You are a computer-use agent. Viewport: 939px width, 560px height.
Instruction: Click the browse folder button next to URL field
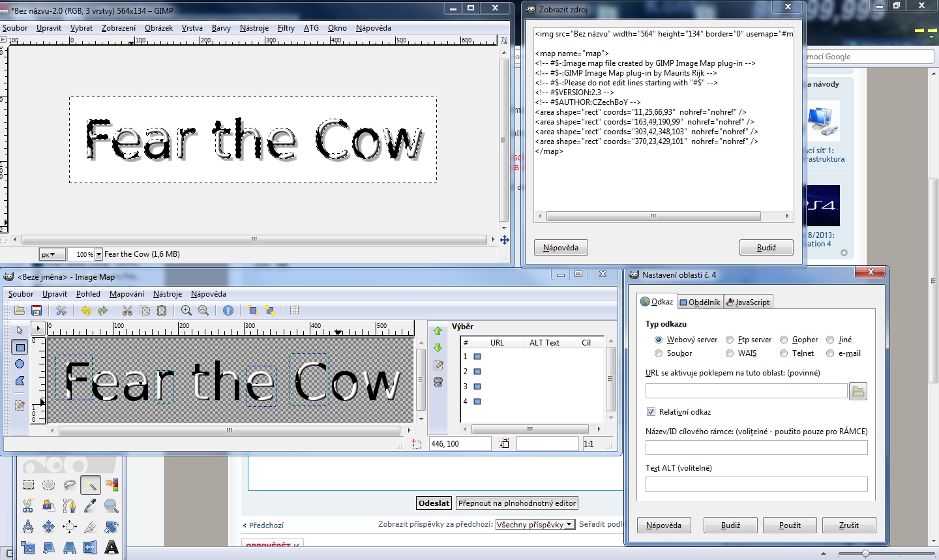coord(858,391)
